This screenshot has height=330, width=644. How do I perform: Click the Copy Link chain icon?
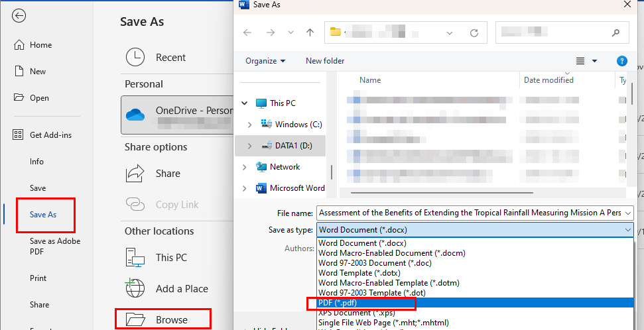coord(135,204)
